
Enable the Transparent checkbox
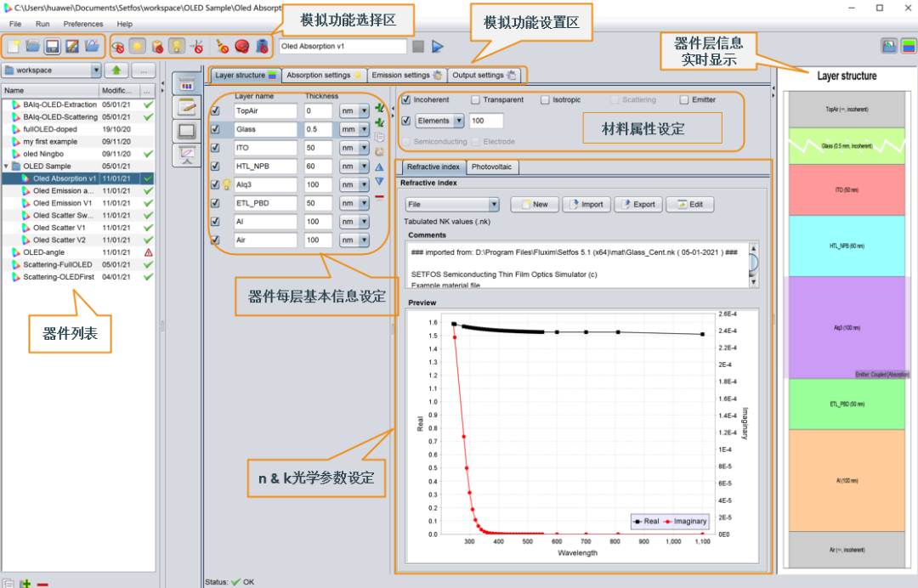475,99
